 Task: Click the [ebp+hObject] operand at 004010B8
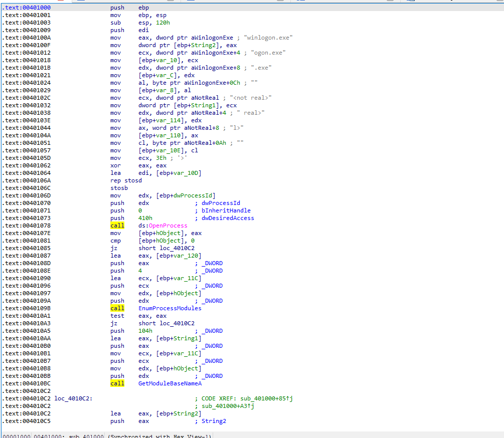179,369
